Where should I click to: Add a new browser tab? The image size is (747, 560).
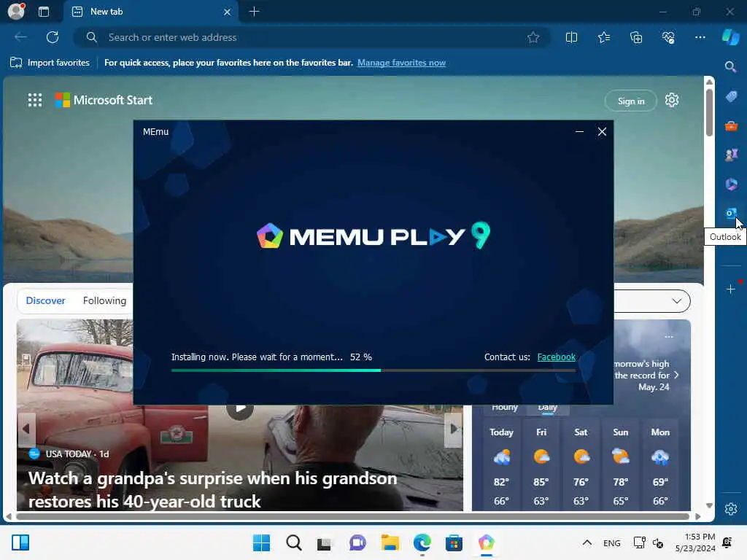pyautogui.click(x=255, y=12)
